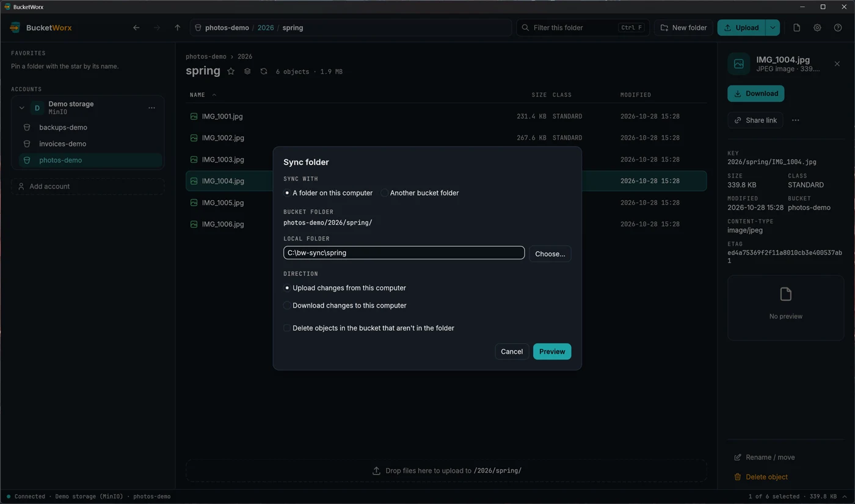Open the help question mark icon

coord(838,27)
